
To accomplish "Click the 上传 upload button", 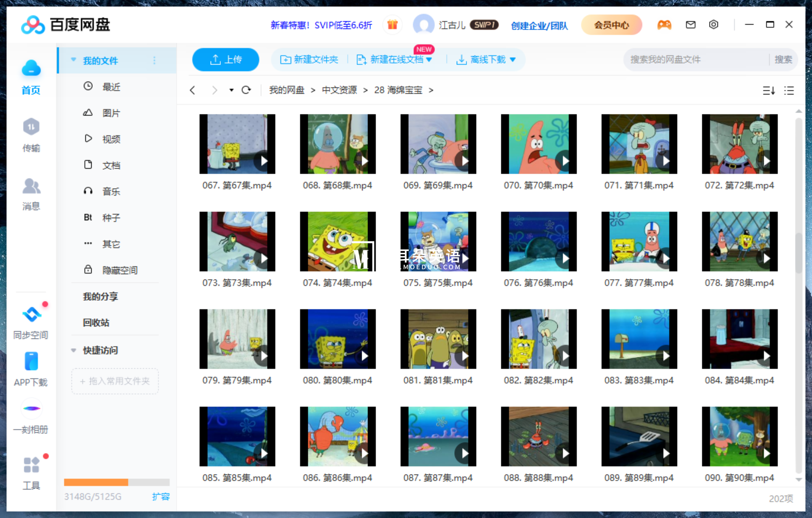I will point(225,59).
